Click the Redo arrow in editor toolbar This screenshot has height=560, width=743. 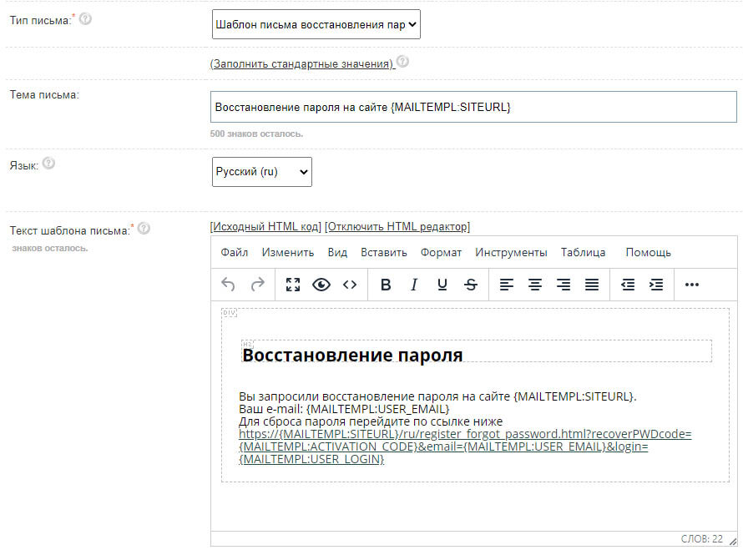(257, 285)
